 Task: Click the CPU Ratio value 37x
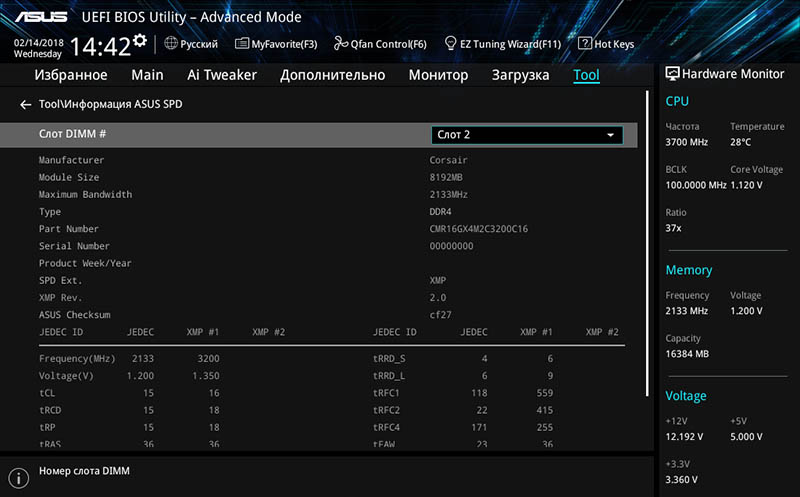coord(673,228)
